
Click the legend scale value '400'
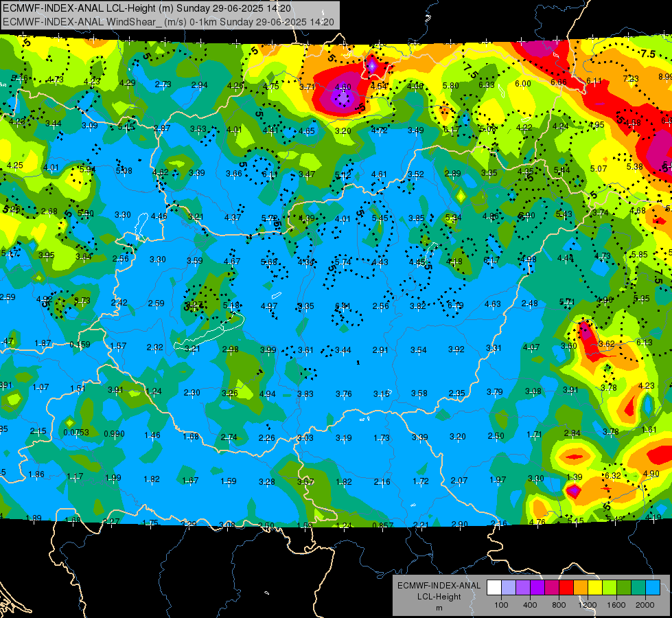(x=530, y=605)
